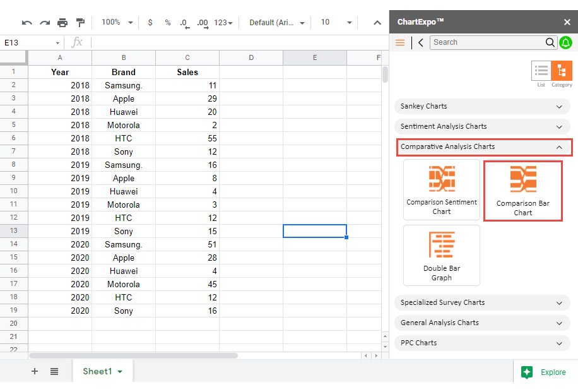Click the Undo arrow icon
This screenshot has height=392, width=578.
27,23
